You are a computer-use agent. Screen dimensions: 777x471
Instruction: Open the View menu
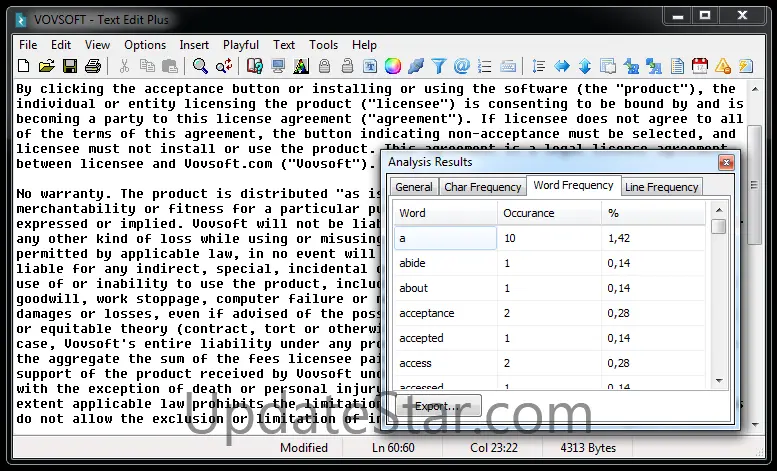(x=97, y=45)
